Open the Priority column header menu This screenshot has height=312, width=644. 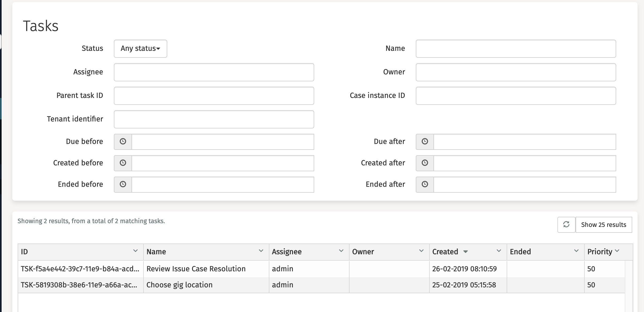(x=617, y=251)
